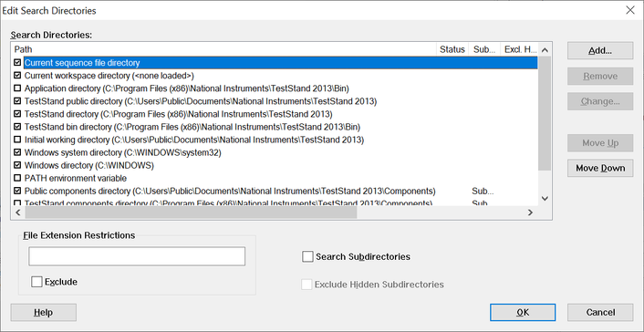Click 'Sub...' value in Public components row

tap(483, 191)
